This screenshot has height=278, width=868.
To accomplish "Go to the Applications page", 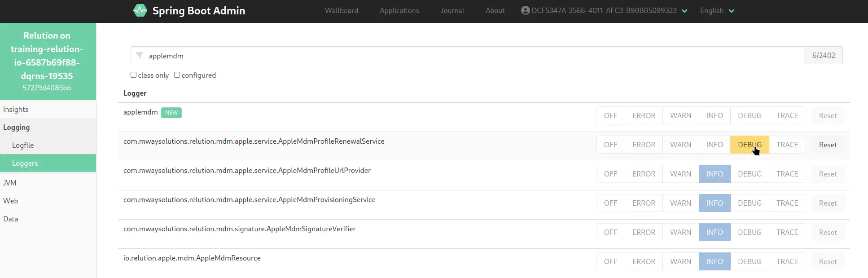I will point(399,11).
